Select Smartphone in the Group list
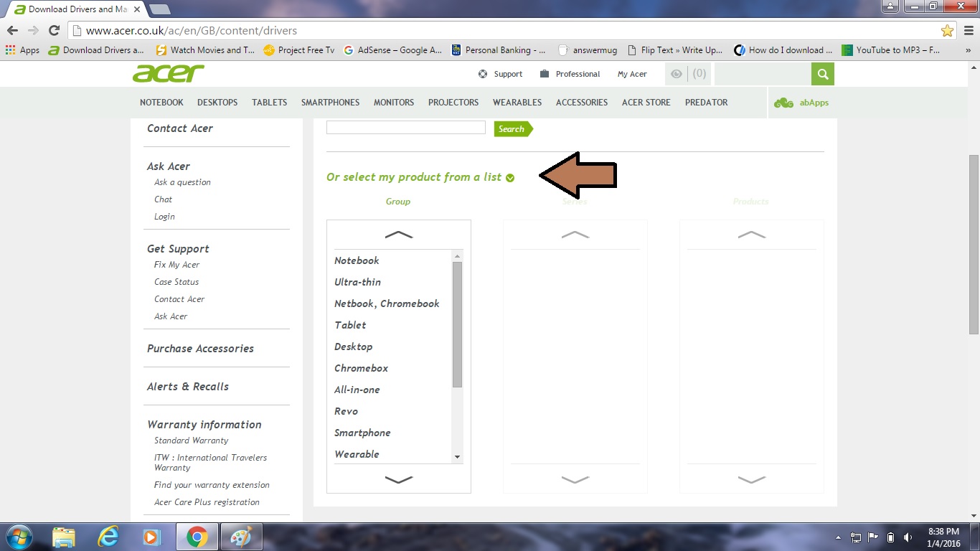This screenshot has width=980, height=551. tap(362, 433)
